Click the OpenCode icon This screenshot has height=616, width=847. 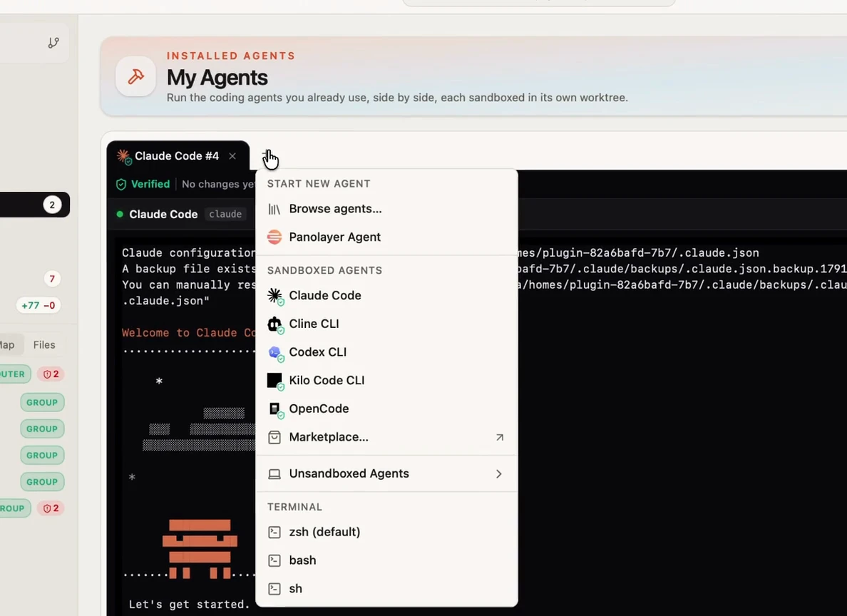pyautogui.click(x=275, y=409)
